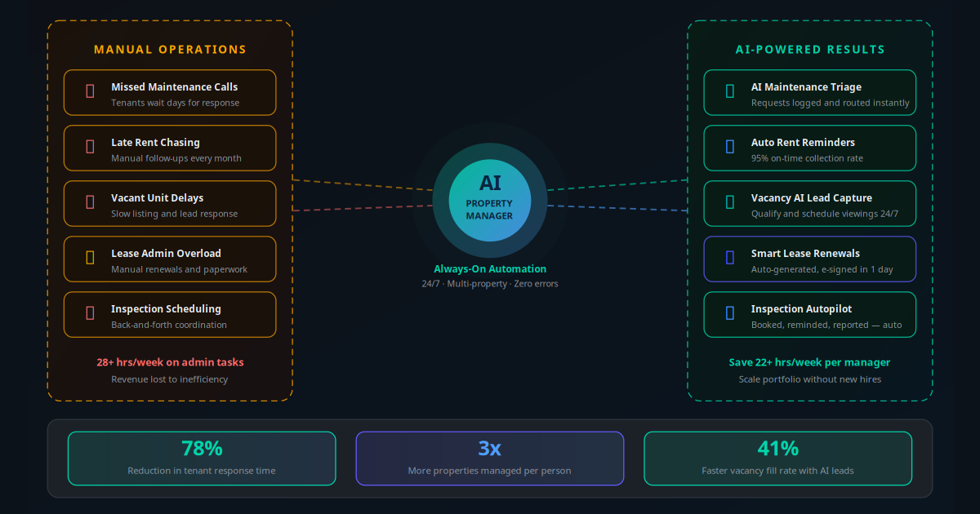
Task: Click the icon beside Late Rent Chasing
Action: (90, 147)
